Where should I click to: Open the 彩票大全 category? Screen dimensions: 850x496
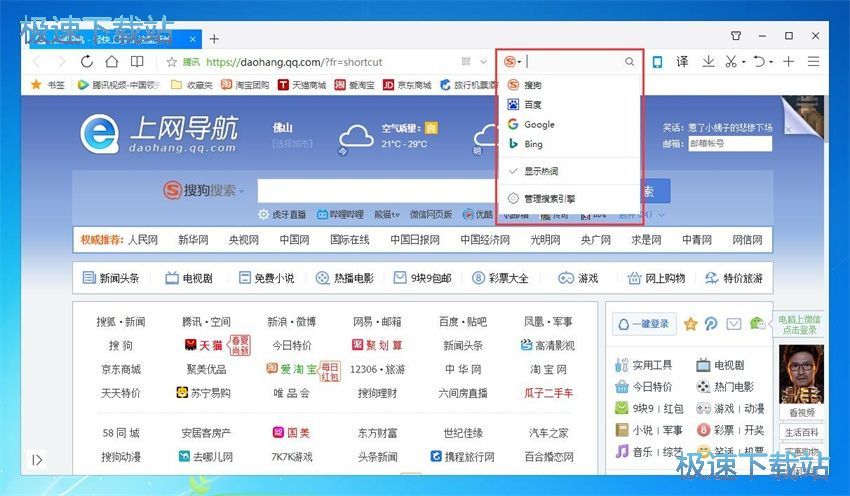tap(500, 278)
